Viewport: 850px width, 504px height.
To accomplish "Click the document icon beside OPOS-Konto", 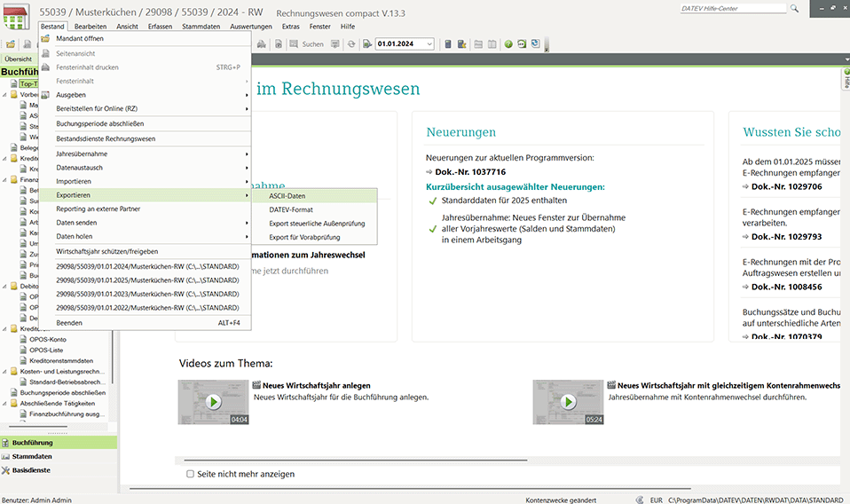I will pyautogui.click(x=23, y=339).
